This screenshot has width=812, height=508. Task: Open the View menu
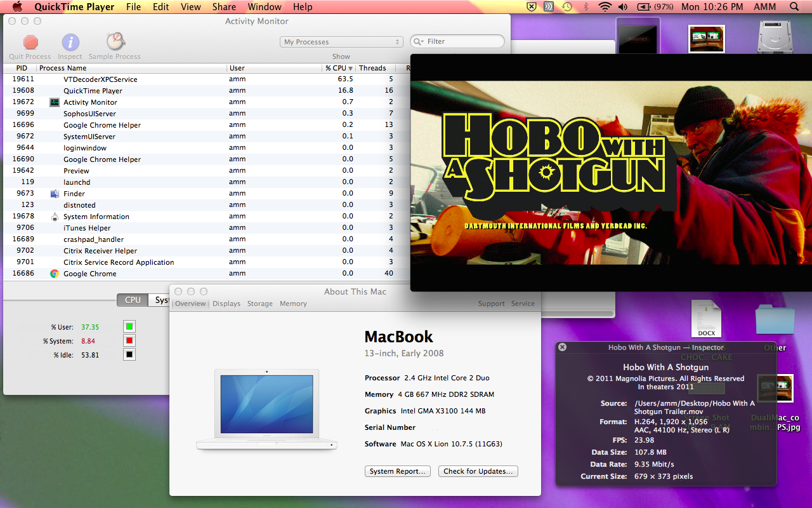191,7
